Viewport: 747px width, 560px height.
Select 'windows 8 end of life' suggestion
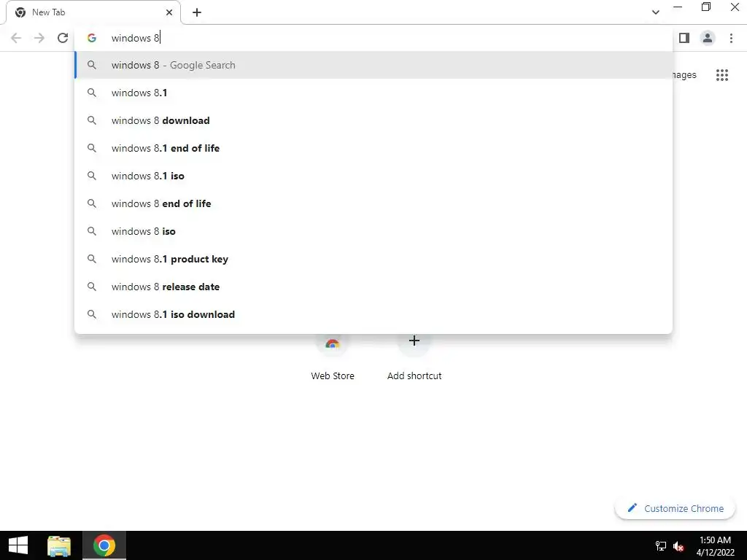[373, 203]
